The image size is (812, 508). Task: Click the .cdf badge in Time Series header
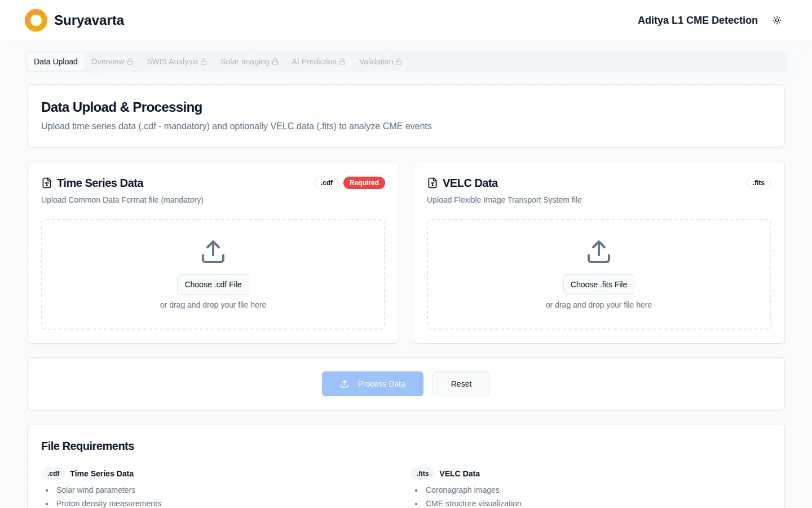(327, 183)
